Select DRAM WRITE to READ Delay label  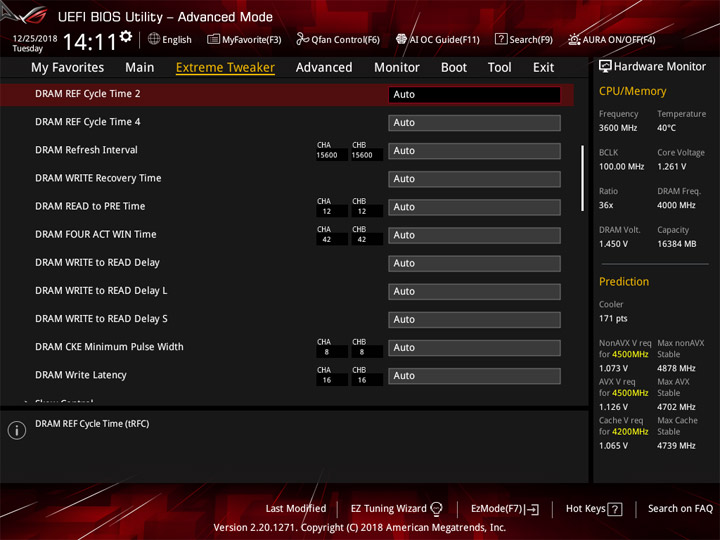click(x=97, y=263)
